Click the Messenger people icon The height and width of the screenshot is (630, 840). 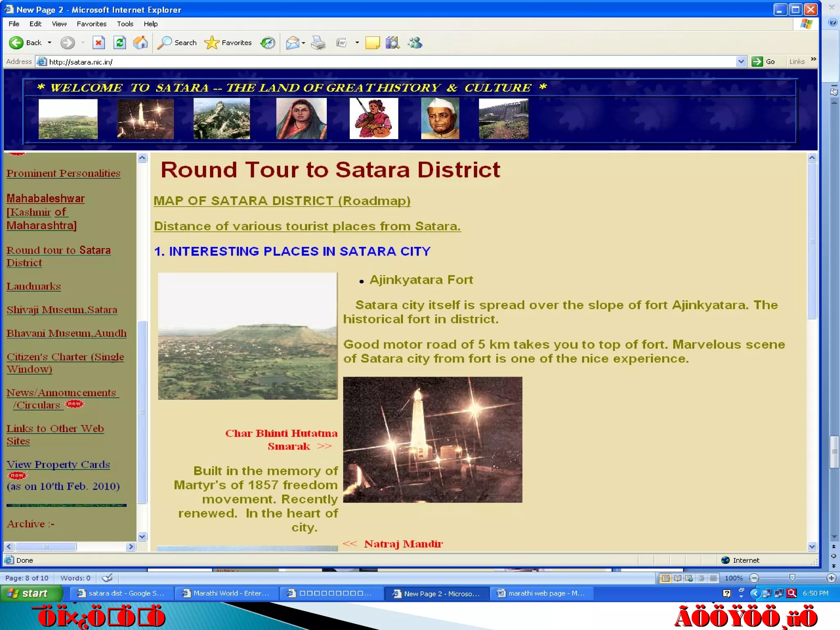coord(415,43)
